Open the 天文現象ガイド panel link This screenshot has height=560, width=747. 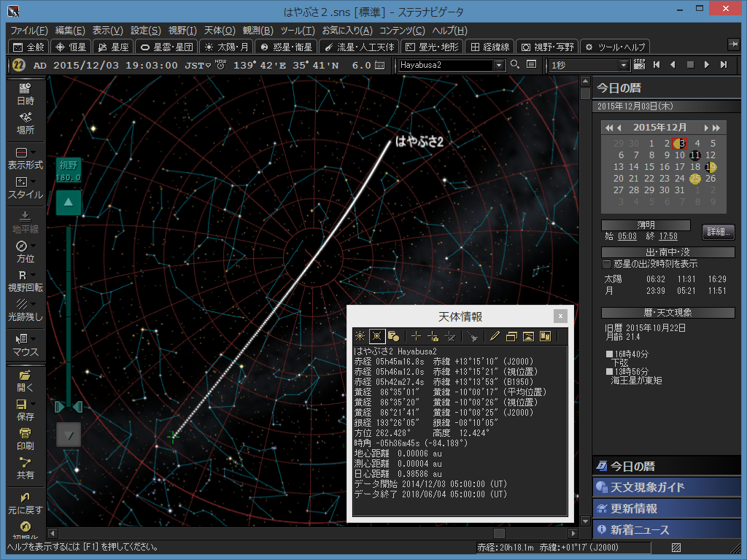pyautogui.click(x=648, y=487)
